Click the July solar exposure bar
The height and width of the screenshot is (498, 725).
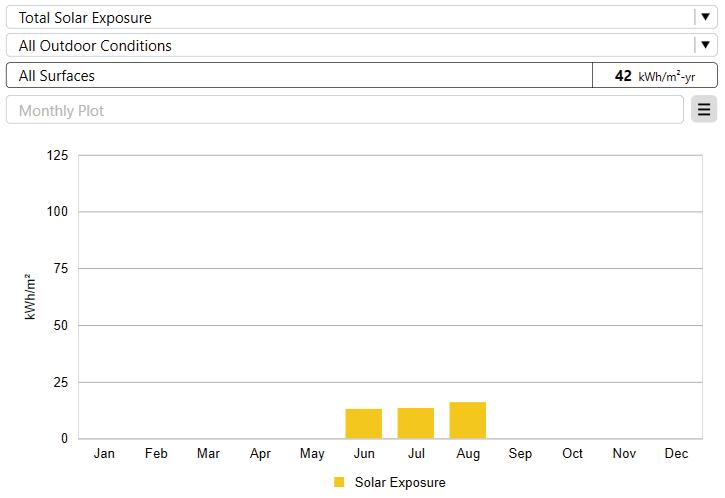pyautogui.click(x=416, y=423)
